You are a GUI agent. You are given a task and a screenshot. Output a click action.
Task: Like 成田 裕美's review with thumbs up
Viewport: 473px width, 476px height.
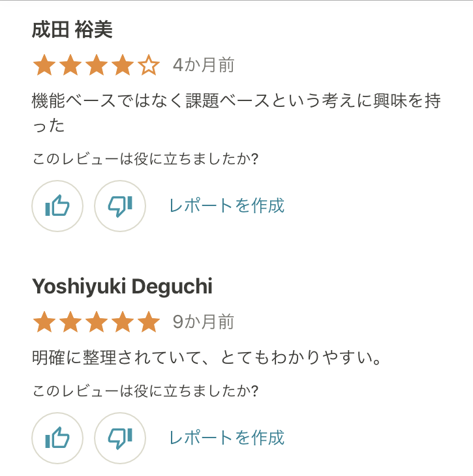[x=57, y=206]
